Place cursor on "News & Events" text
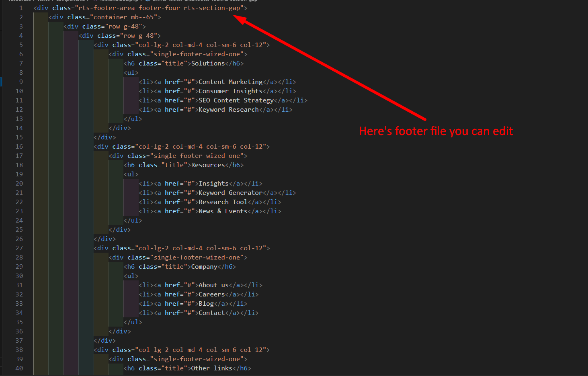588x376 pixels. pos(223,211)
